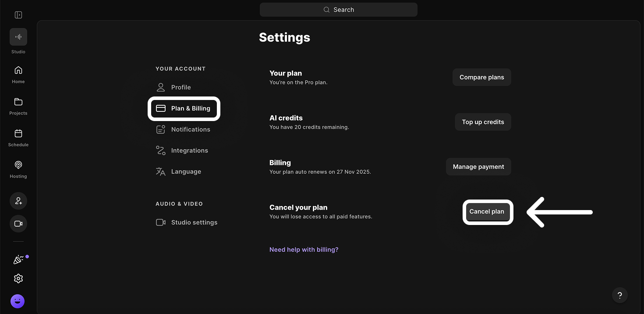Viewport: 644px width, 314px height.
Task: Click the Compare plans button
Action: coord(481,77)
